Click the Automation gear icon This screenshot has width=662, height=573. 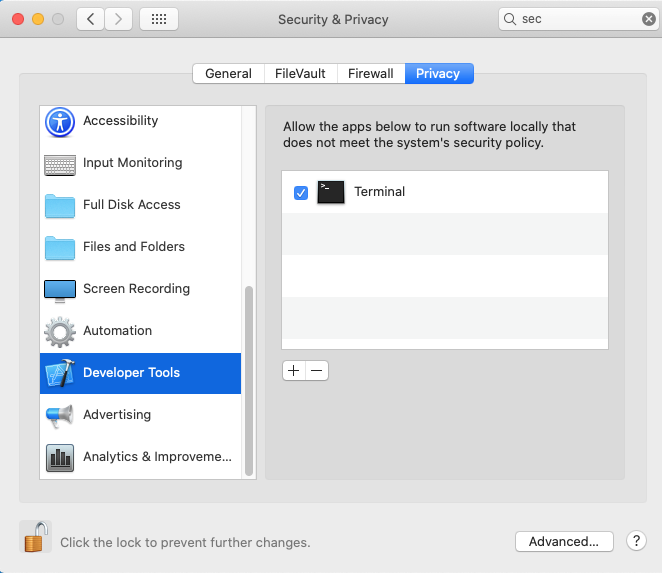tap(60, 332)
